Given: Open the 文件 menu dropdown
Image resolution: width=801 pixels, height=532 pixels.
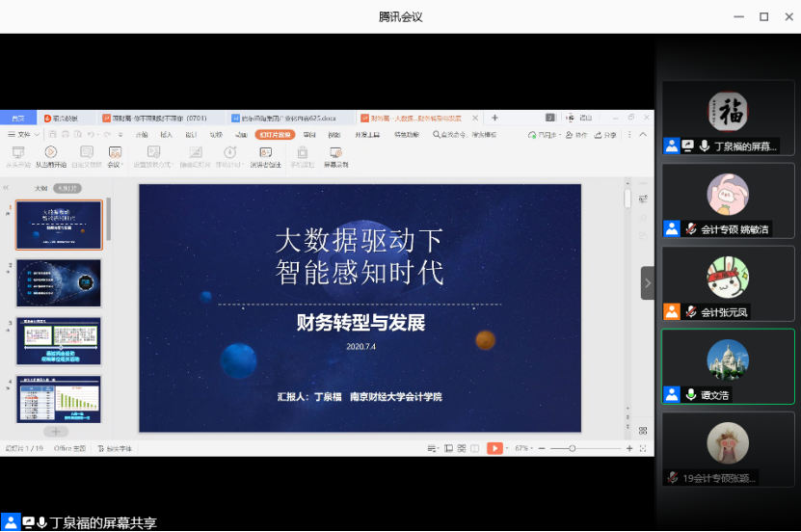Looking at the screenshot, I should 24,135.
